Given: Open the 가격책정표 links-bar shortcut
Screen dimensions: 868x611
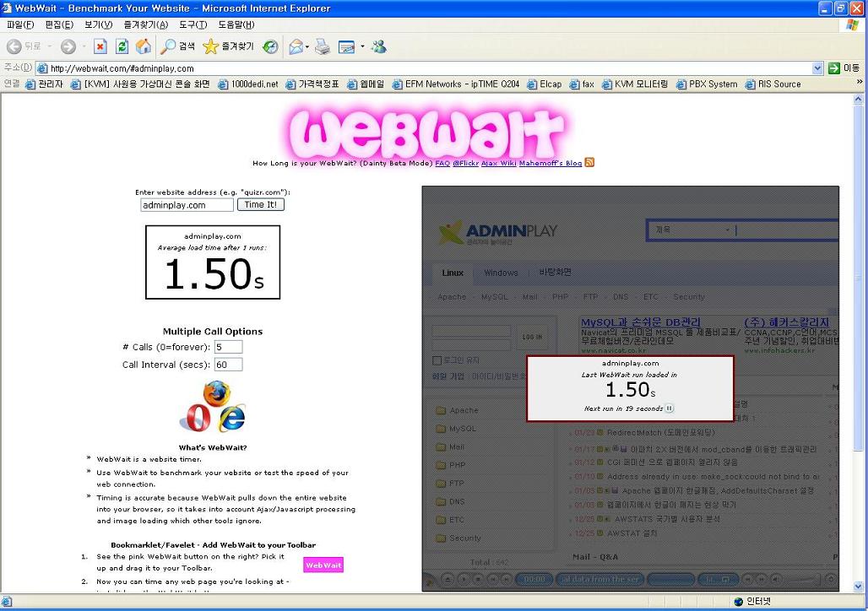Looking at the screenshot, I should click(312, 84).
